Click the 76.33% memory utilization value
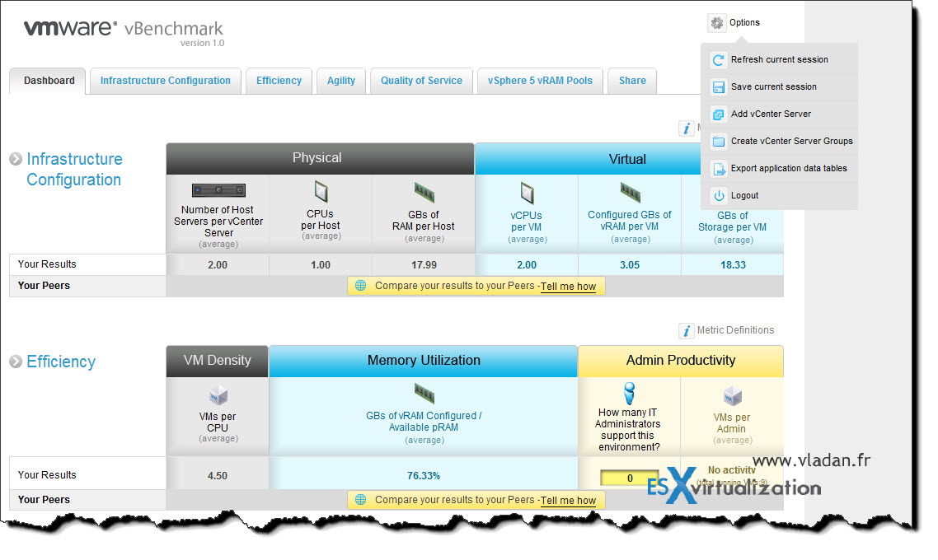 424,476
